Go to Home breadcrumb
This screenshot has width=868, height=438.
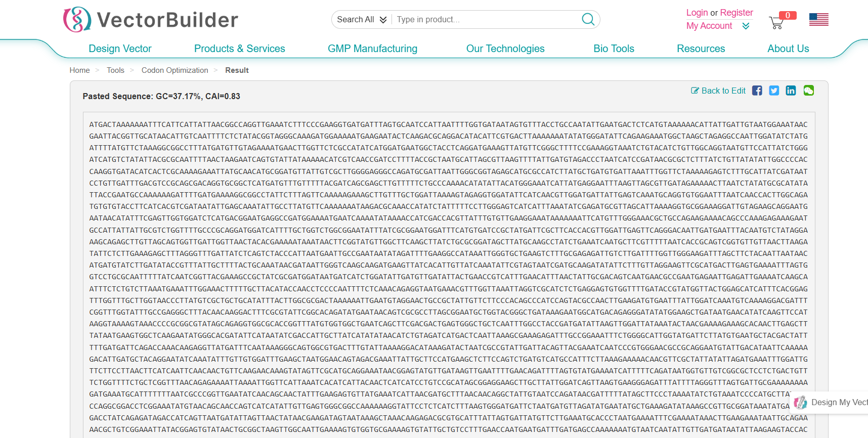79,70
